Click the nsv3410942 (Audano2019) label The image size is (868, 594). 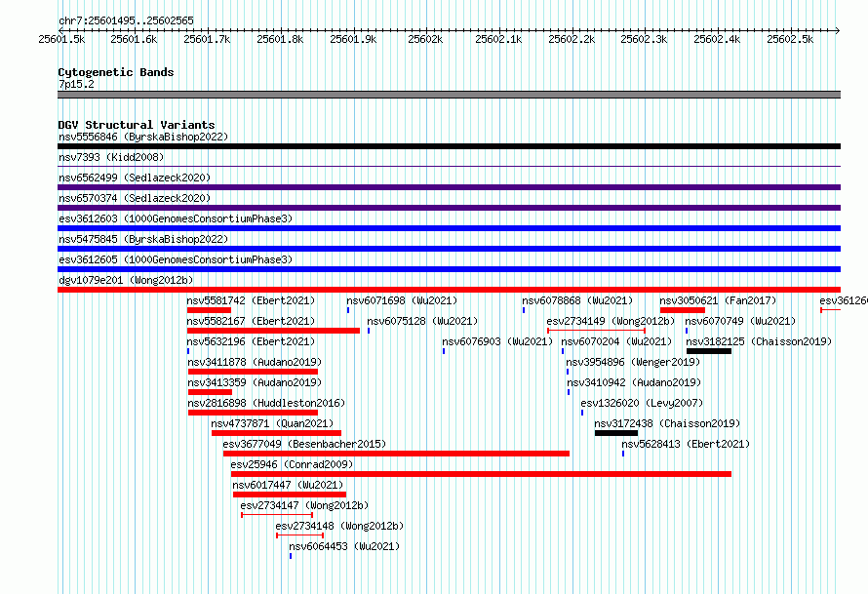click(x=634, y=382)
